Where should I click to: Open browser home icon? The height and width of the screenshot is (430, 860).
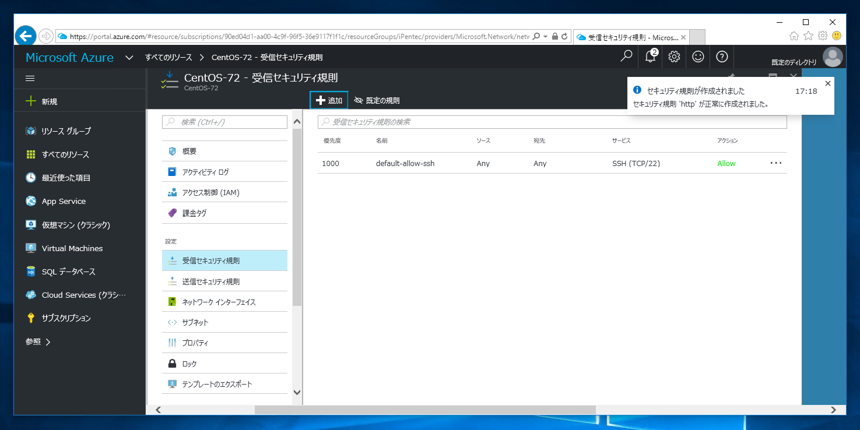[794, 36]
